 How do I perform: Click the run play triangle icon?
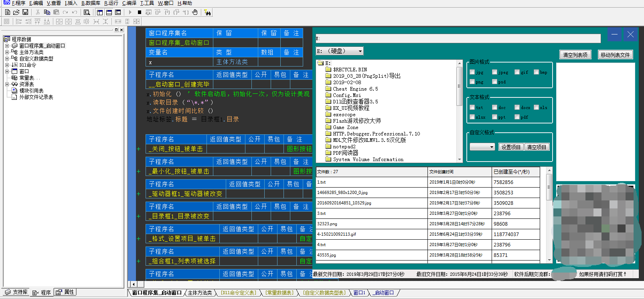pos(130,12)
